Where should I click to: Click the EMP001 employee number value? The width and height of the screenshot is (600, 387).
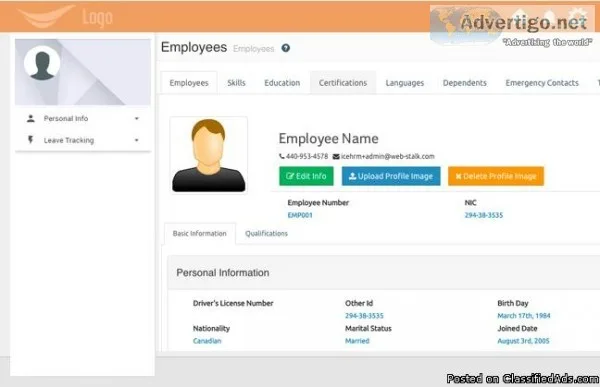300,215
